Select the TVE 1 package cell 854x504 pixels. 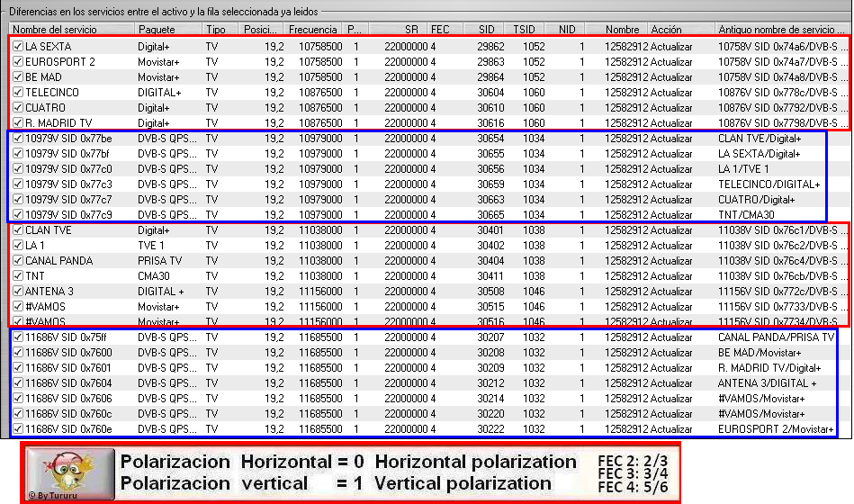[151, 245]
